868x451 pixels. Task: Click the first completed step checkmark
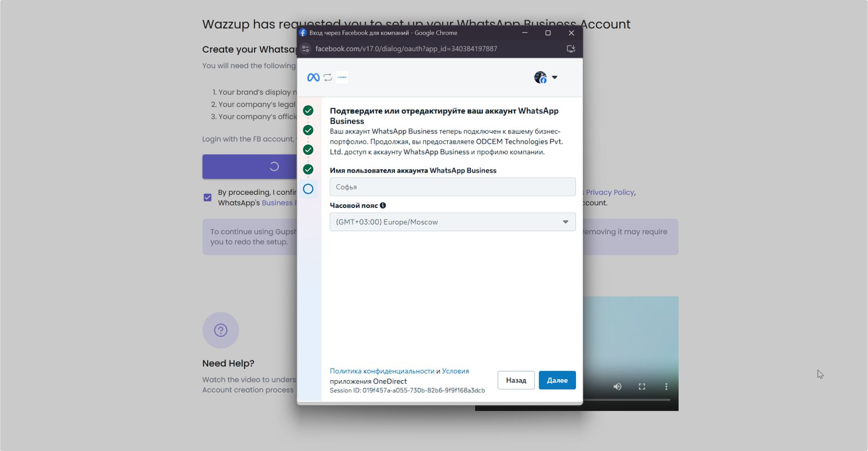pyautogui.click(x=308, y=110)
